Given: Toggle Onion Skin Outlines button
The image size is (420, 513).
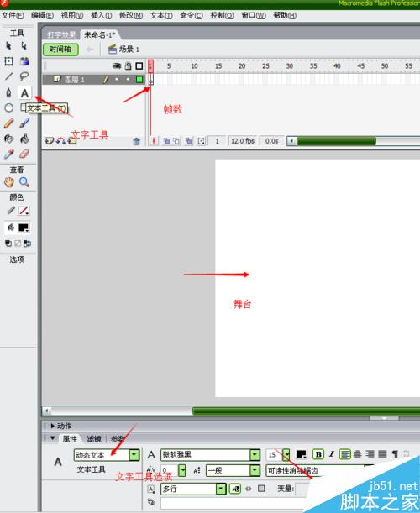Looking at the screenshot, I should pos(176,141).
